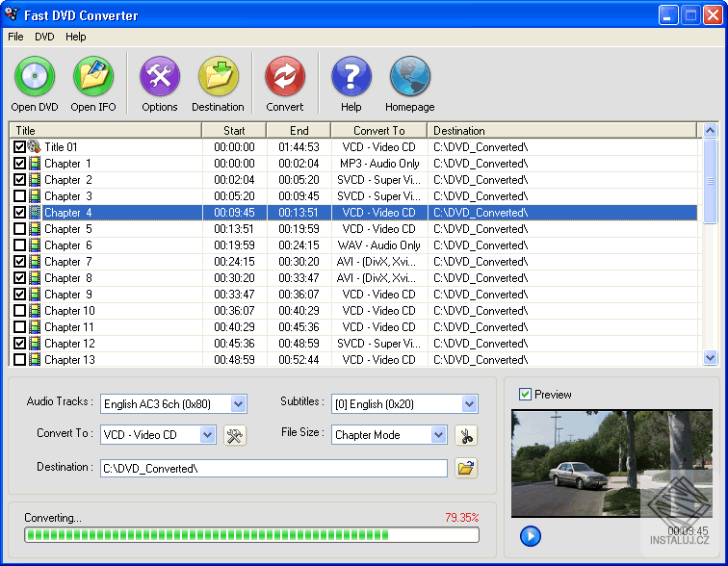Screen dimensions: 728x566
Task: Check the Chapter 3 checkbox
Action: (19, 195)
